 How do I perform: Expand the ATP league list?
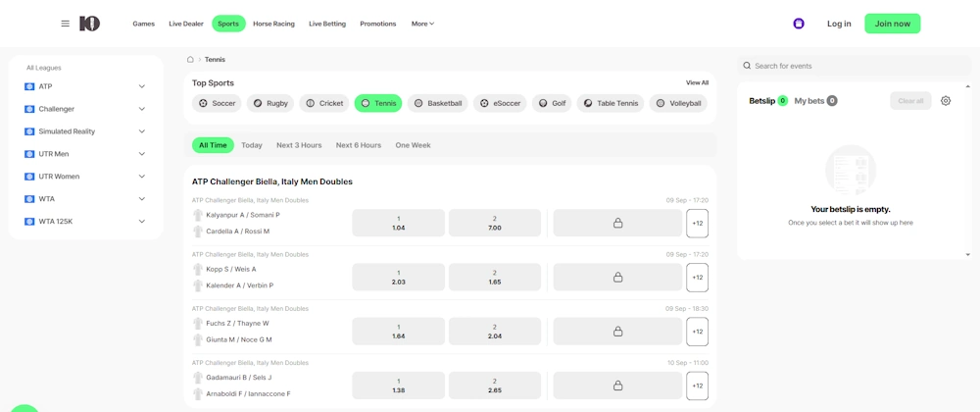[142, 86]
